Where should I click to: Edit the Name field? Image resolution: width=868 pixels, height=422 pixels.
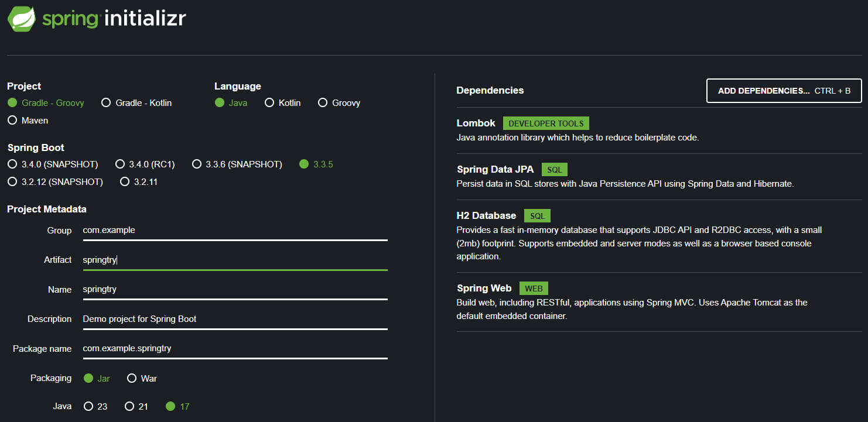pos(235,290)
